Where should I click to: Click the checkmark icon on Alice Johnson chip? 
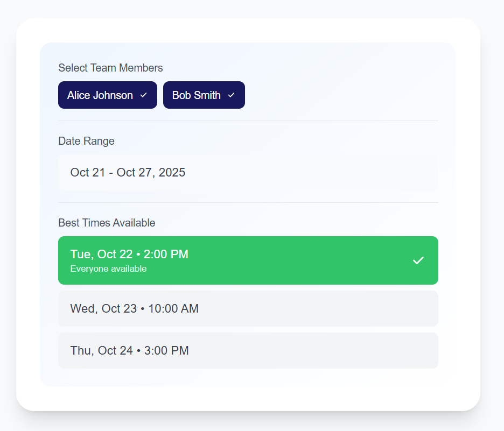pyautogui.click(x=144, y=95)
